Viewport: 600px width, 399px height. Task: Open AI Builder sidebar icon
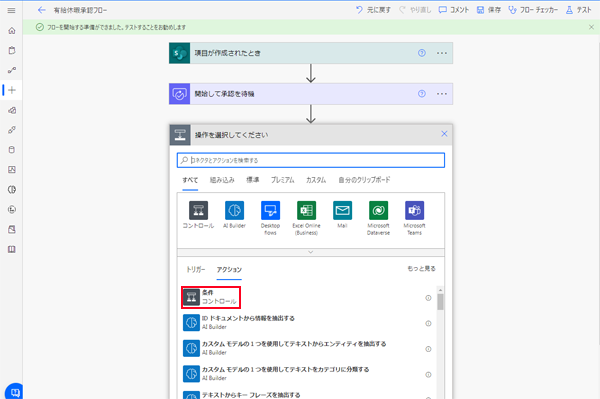coord(12,190)
